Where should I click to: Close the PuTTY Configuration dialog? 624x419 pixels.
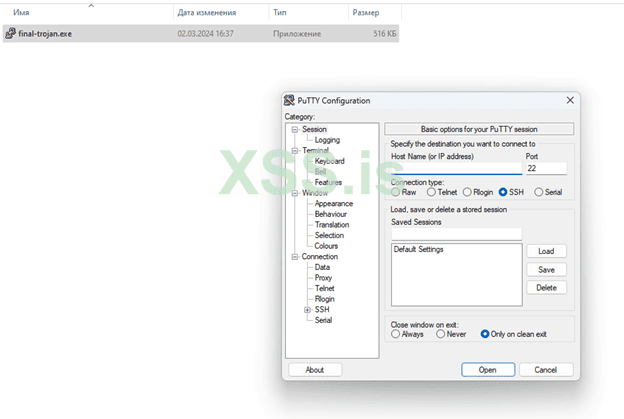[x=570, y=100]
